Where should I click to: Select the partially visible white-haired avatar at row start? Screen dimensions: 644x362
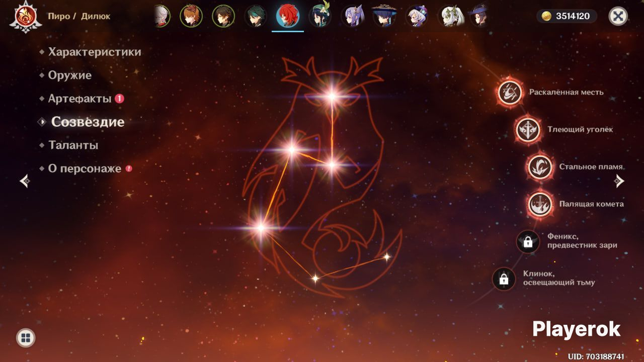(162, 16)
